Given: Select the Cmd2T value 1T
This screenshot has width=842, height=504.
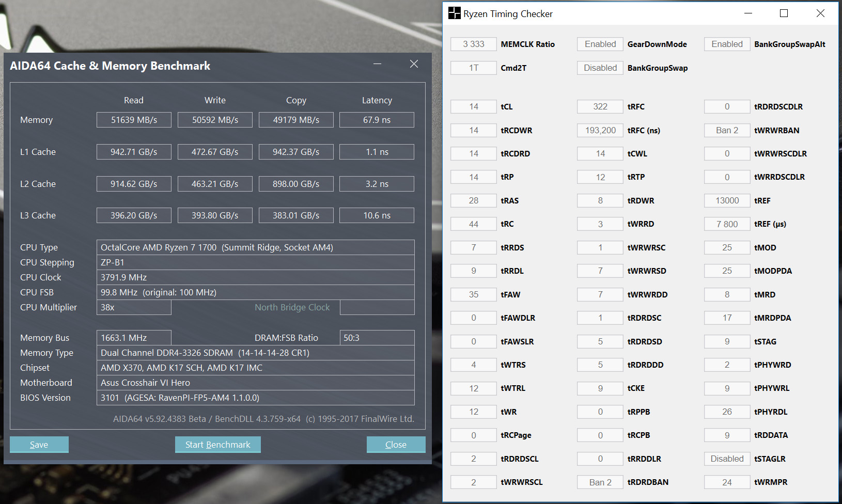Looking at the screenshot, I should 474,68.
